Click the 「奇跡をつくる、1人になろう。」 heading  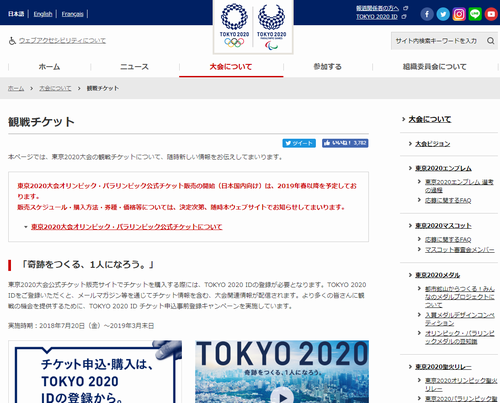pos(87,265)
